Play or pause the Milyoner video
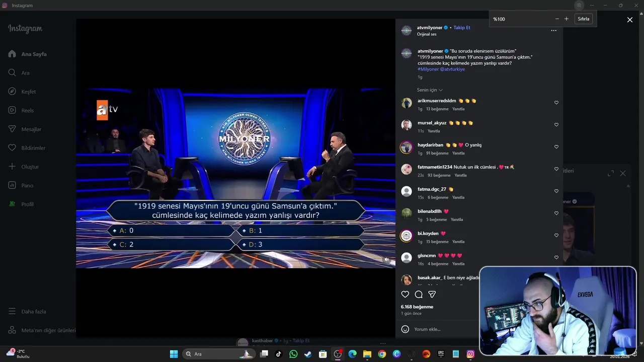The width and height of the screenshot is (644, 362). (235, 178)
